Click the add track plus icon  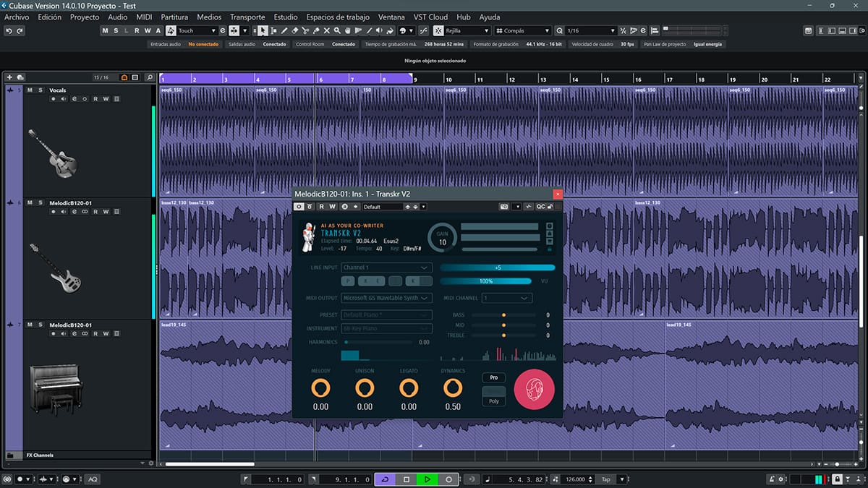click(x=9, y=77)
